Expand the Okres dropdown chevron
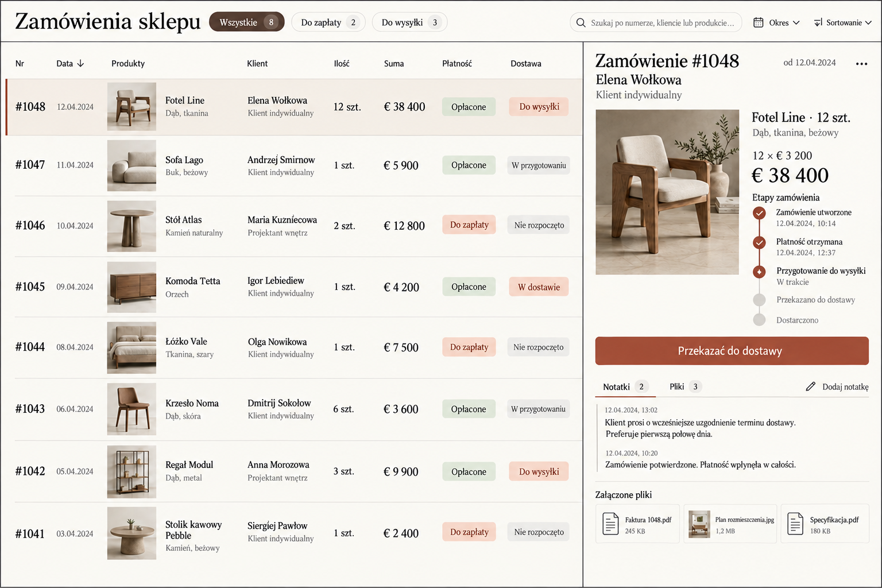This screenshot has width=882, height=588. [796, 23]
